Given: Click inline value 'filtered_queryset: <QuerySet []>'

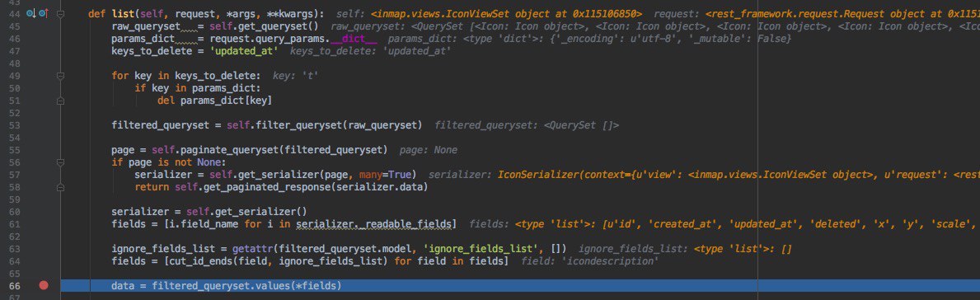Looking at the screenshot, I should pyautogui.click(x=526, y=125).
